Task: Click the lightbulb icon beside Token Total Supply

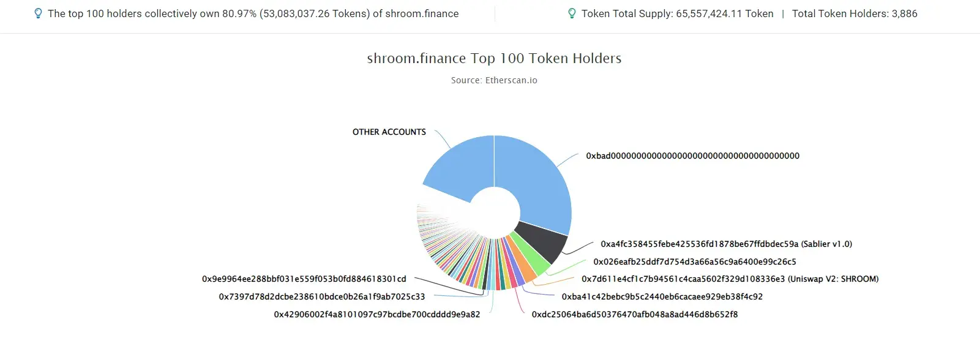Action: [572, 13]
